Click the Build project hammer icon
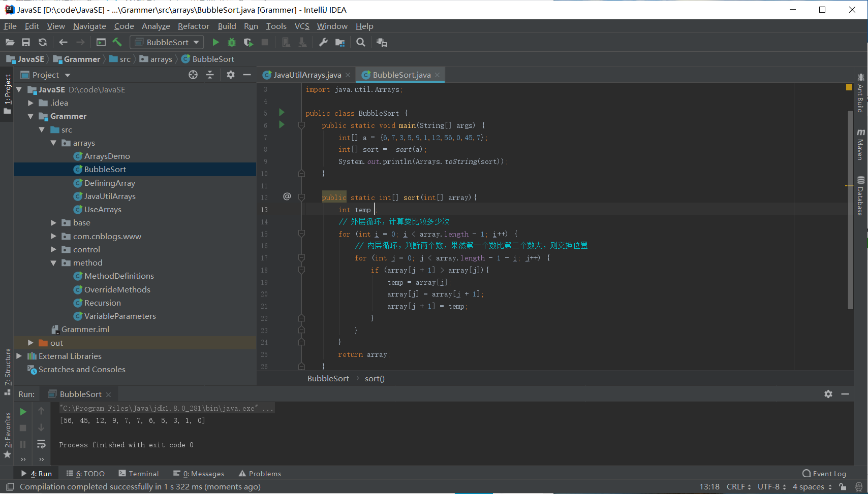Image resolution: width=868 pixels, height=494 pixels. 117,43
